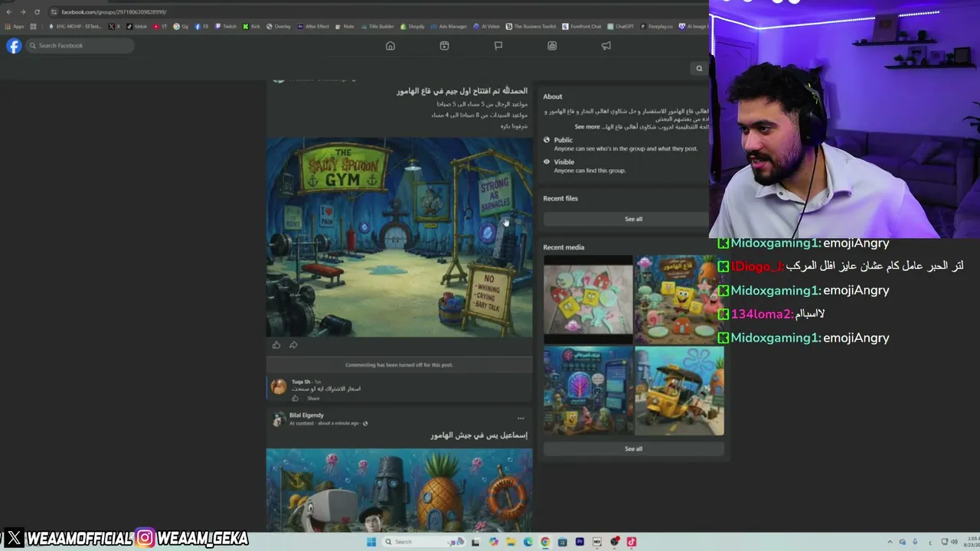
Task: Open the Kick bookmark
Action: [252, 26]
